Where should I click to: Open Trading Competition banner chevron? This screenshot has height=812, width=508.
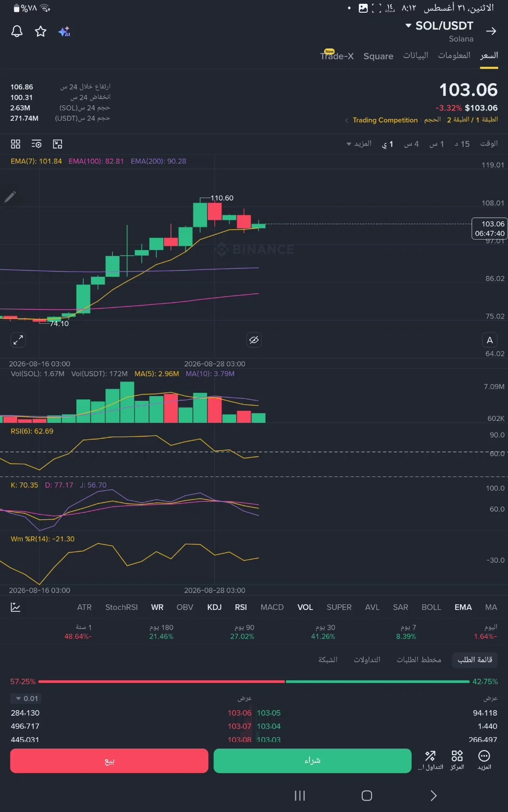[x=347, y=120]
